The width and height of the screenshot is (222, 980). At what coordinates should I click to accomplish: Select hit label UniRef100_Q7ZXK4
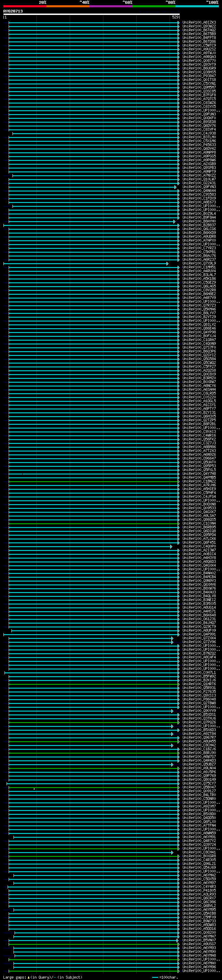(199, 638)
